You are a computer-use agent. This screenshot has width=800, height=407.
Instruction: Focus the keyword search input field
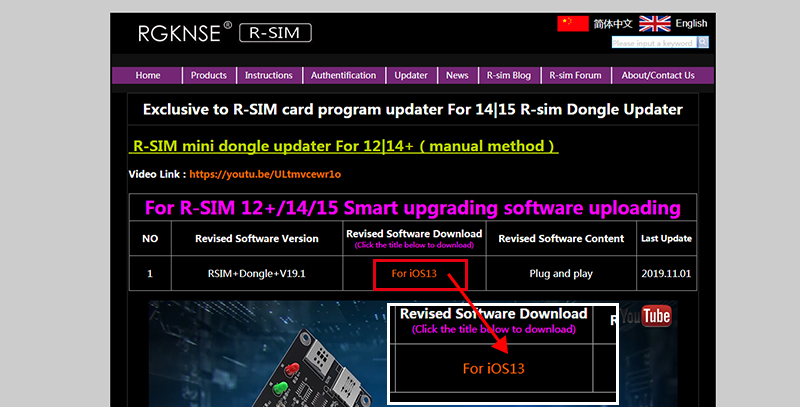(653, 43)
